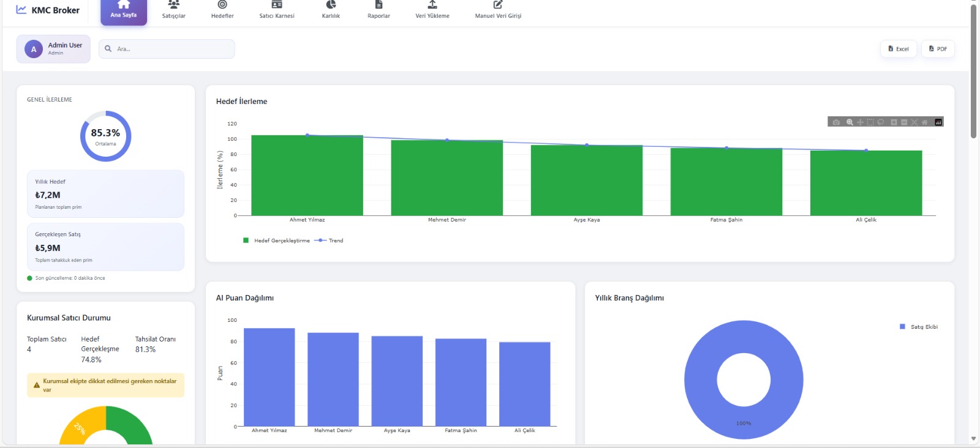Click the Plotly logo icon
This screenshot has width=980, height=448.
(x=938, y=122)
